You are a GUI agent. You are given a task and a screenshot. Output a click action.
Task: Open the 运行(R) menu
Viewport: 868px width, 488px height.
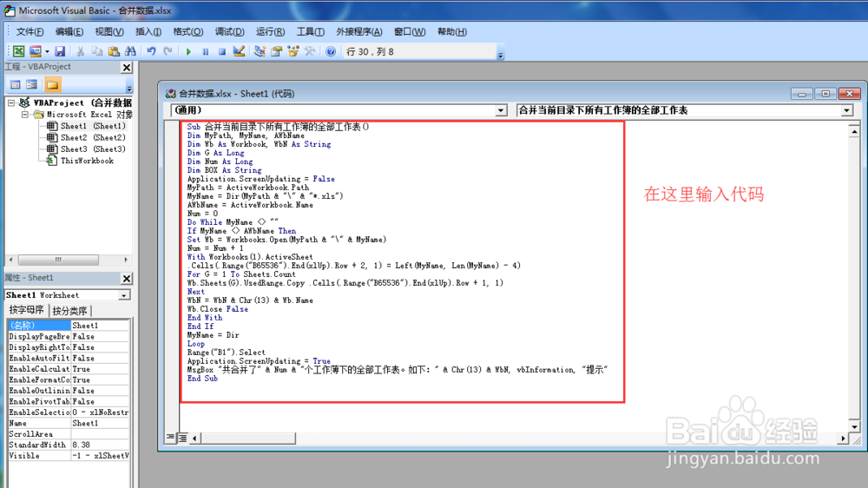[270, 31]
